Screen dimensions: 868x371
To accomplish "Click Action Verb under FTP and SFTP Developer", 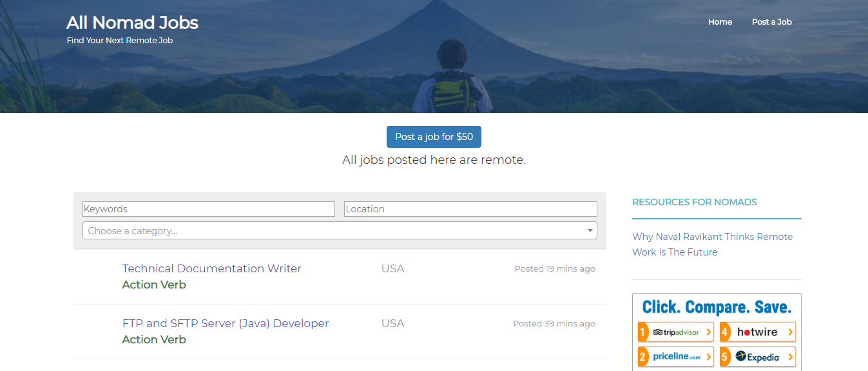I will [154, 339].
